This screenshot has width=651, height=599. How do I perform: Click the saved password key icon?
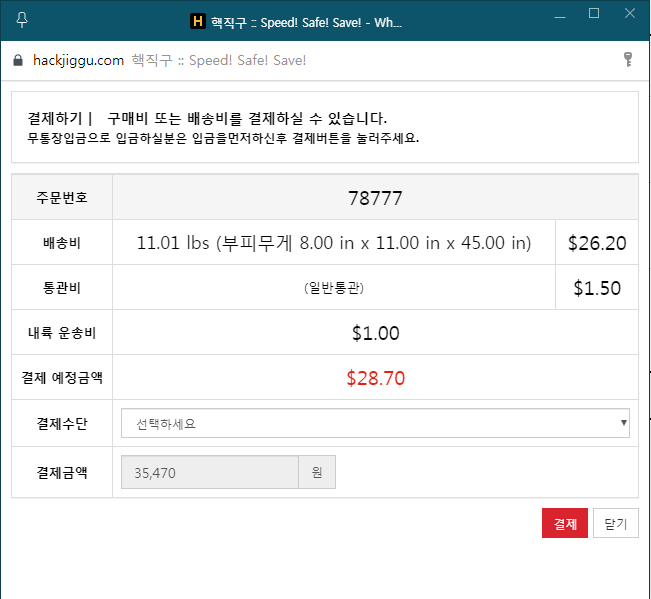[628, 60]
